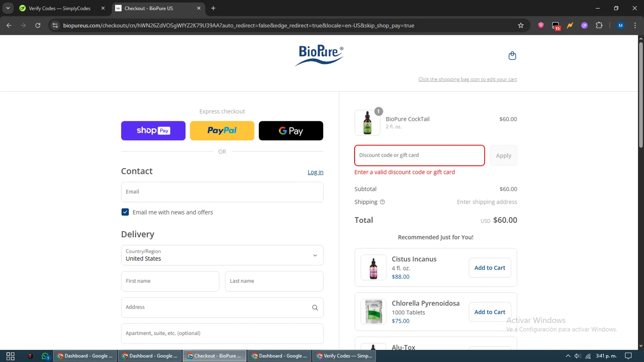Reload the checkout page
The image size is (644, 362).
tap(38, 25)
